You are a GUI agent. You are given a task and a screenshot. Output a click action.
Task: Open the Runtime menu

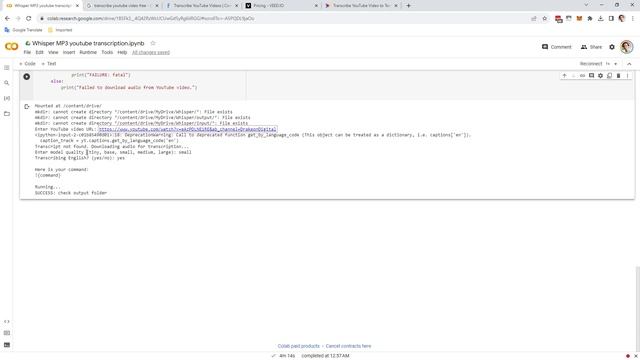click(88, 52)
